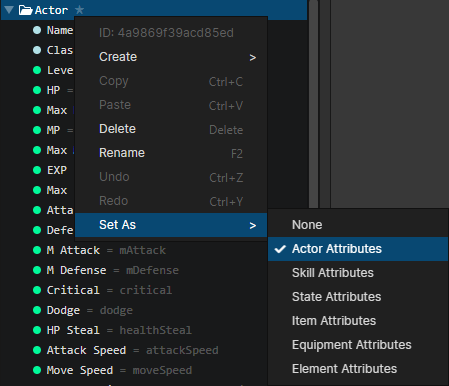449x386 pixels.
Task: Click the green dot beside HP Steal
Action: point(37,330)
